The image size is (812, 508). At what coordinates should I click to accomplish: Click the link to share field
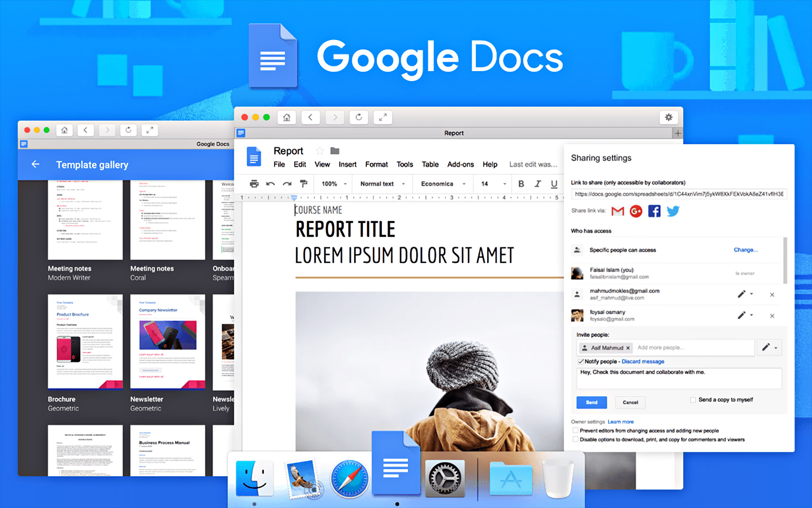point(679,194)
